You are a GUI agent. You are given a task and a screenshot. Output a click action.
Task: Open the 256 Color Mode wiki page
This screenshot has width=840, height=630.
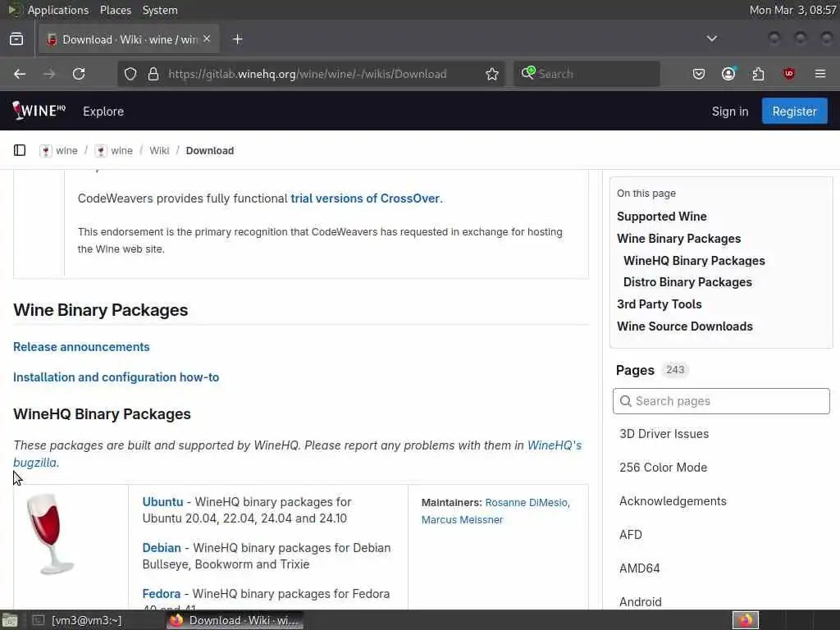click(663, 468)
